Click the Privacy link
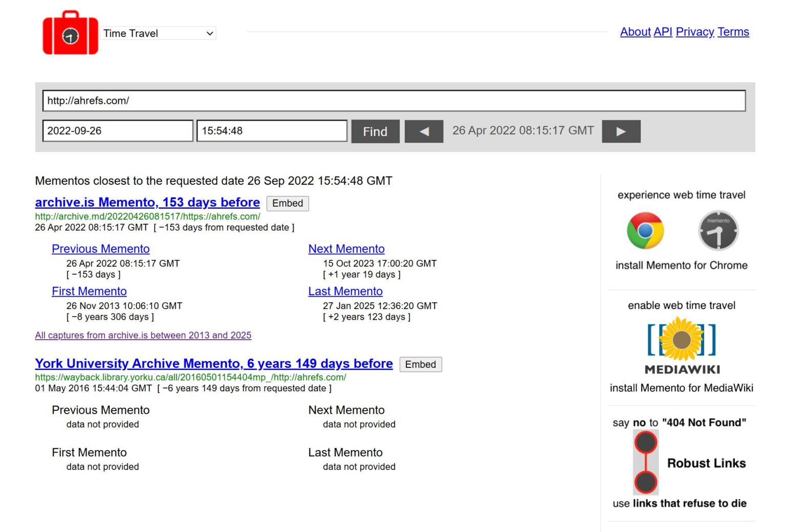The height and width of the screenshot is (532, 786). pos(694,32)
